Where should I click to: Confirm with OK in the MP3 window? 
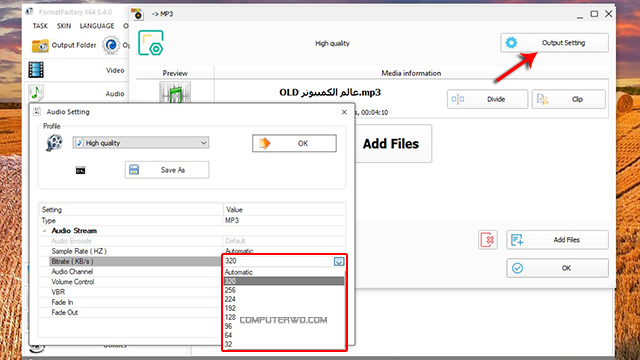[558, 268]
